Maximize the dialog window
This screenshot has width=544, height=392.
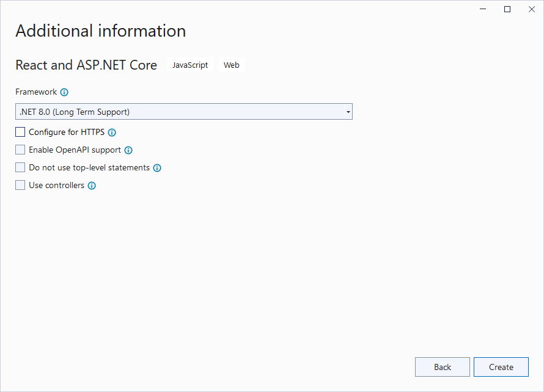pos(507,9)
